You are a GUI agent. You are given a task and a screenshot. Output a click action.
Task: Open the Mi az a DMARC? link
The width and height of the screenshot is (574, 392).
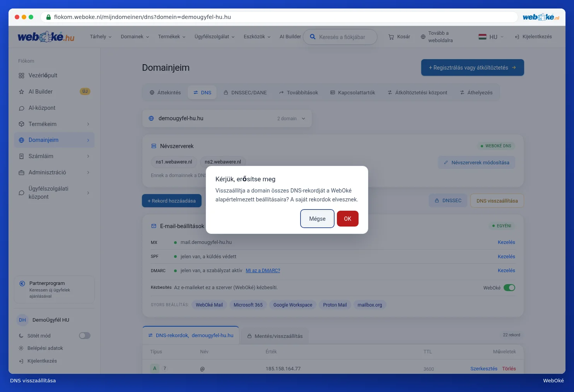pos(263,271)
